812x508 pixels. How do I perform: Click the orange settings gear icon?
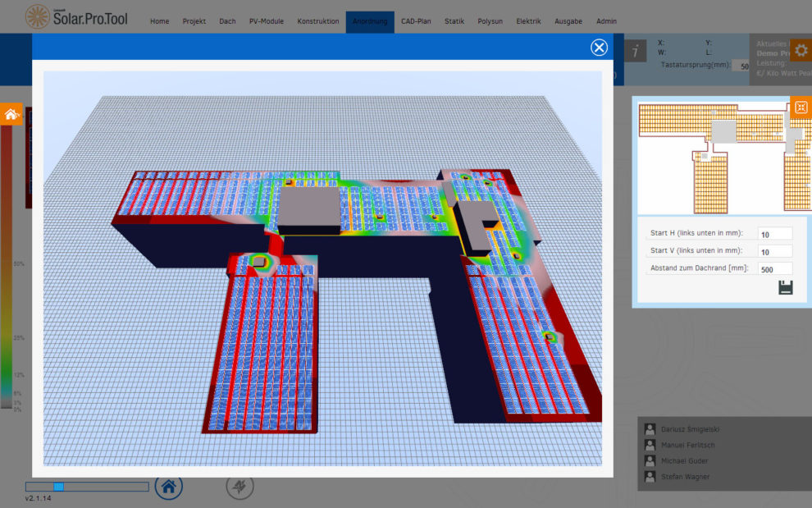pos(801,50)
